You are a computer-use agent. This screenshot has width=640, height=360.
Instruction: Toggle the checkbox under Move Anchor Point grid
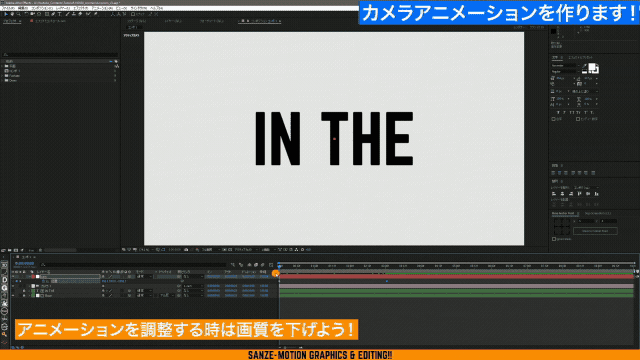pyautogui.click(x=554, y=239)
